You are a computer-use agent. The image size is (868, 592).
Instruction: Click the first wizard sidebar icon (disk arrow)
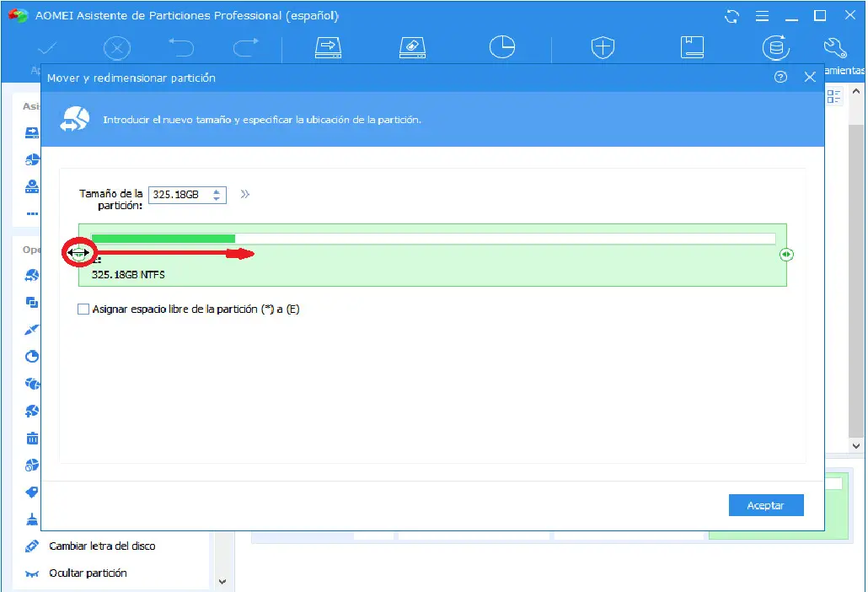(x=32, y=133)
